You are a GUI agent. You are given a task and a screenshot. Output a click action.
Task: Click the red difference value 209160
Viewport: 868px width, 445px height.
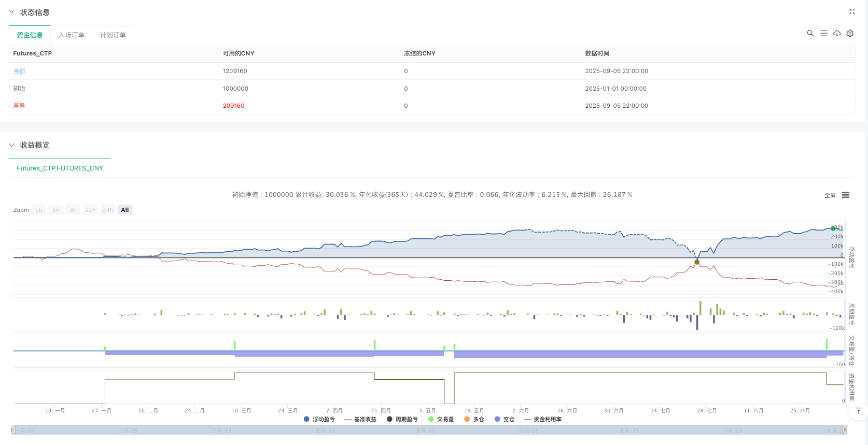(233, 106)
